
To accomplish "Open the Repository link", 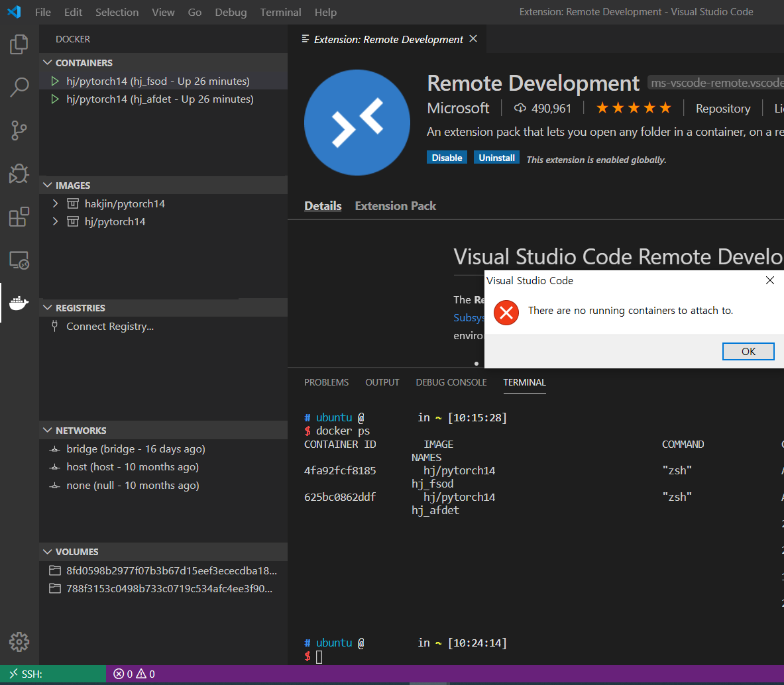I will pyautogui.click(x=723, y=109).
